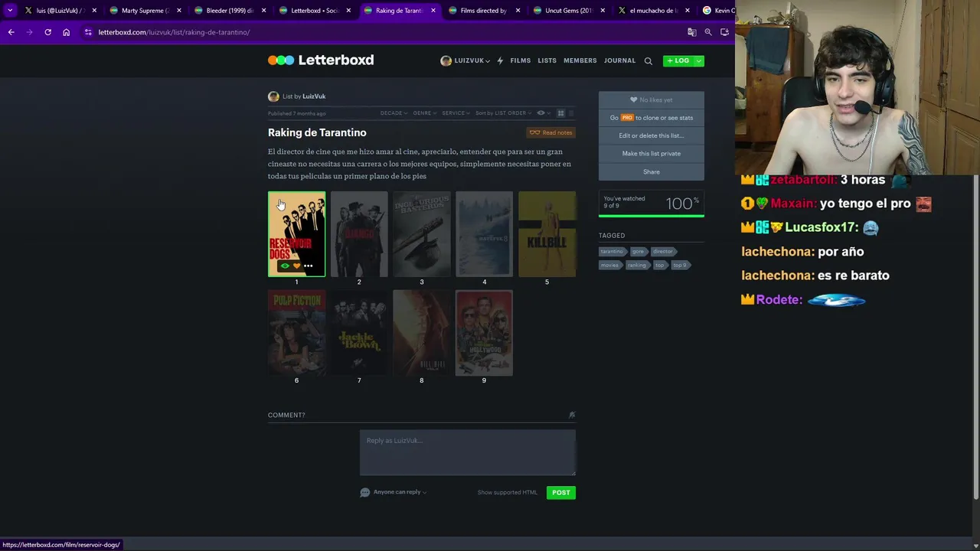
Task: Click 'Make this list private'
Action: click(652, 154)
